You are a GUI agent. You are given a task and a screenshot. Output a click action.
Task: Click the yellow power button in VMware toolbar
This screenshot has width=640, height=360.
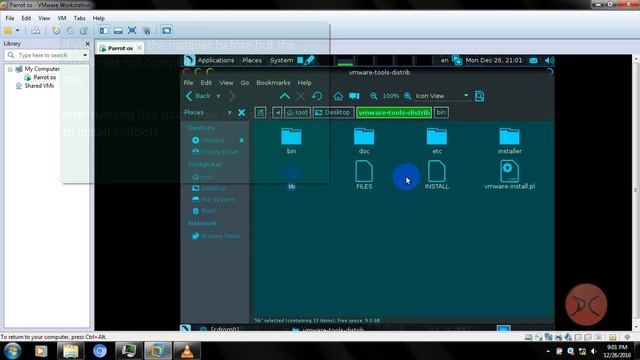(8, 31)
